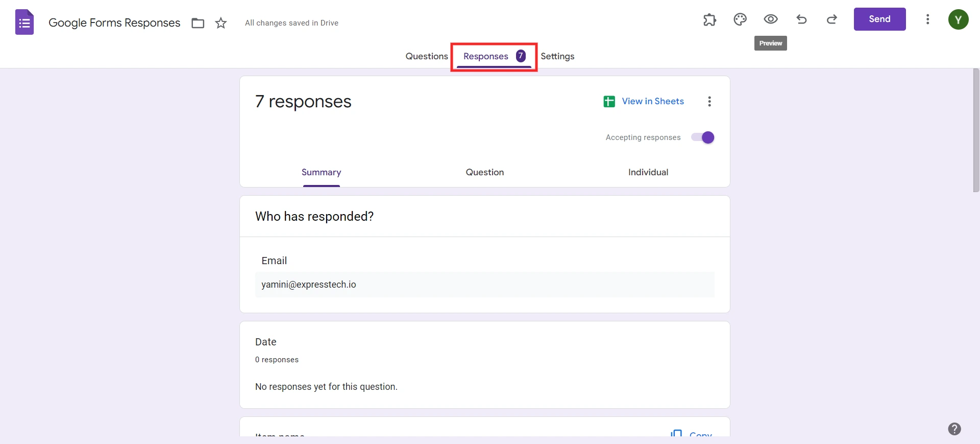The image size is (980, 444).
Task: Click the yamini@expresstech.io email entry
Action: point(485,285)
